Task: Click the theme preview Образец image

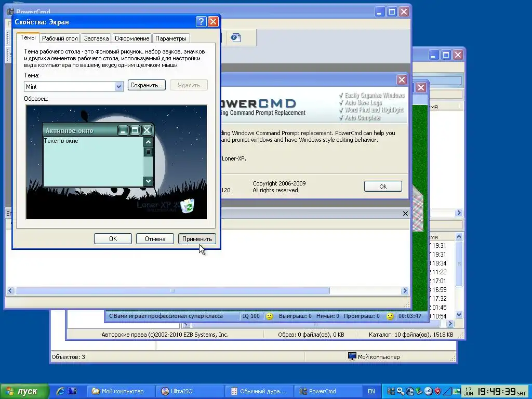Action: pyautogui.click(x=116, y=162)
